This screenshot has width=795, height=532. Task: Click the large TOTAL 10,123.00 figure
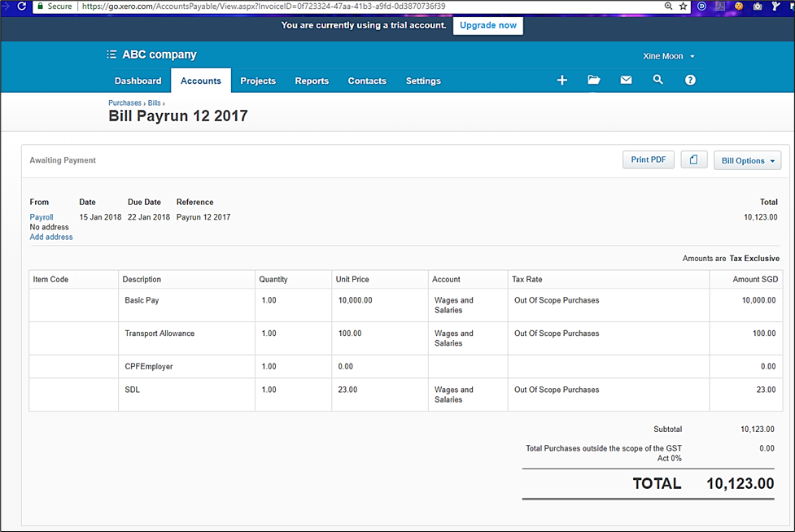(740, 483)
